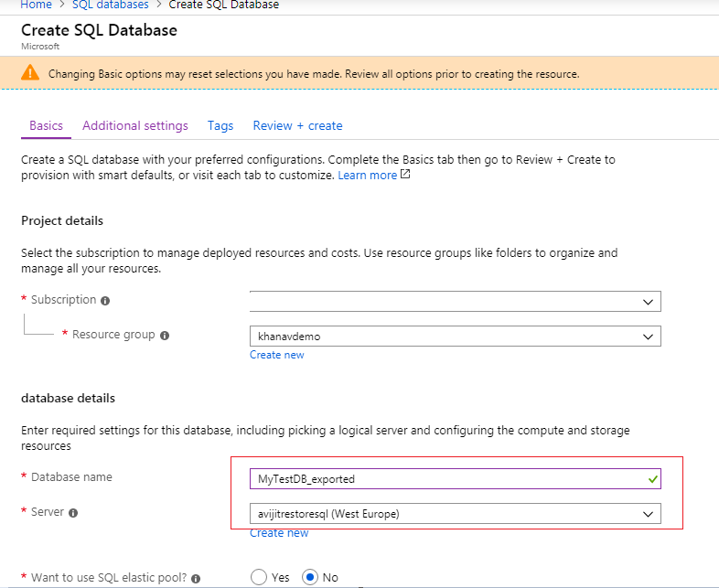Screen dimensions: 719x588
Task: Select No for SQL elastic pool
Action: coord(310,578)
